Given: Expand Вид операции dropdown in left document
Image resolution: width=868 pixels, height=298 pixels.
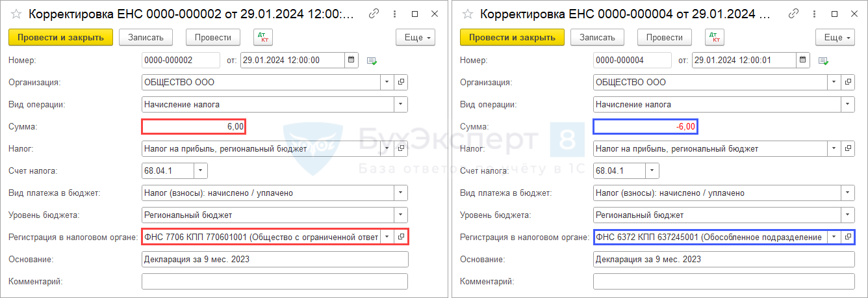Looking at the screenshot, I should [401, 105].
